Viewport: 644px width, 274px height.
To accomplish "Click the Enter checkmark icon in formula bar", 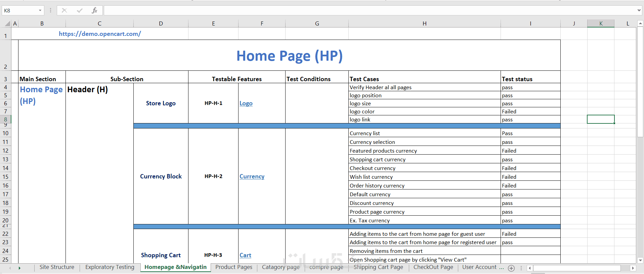I will 80,10.
